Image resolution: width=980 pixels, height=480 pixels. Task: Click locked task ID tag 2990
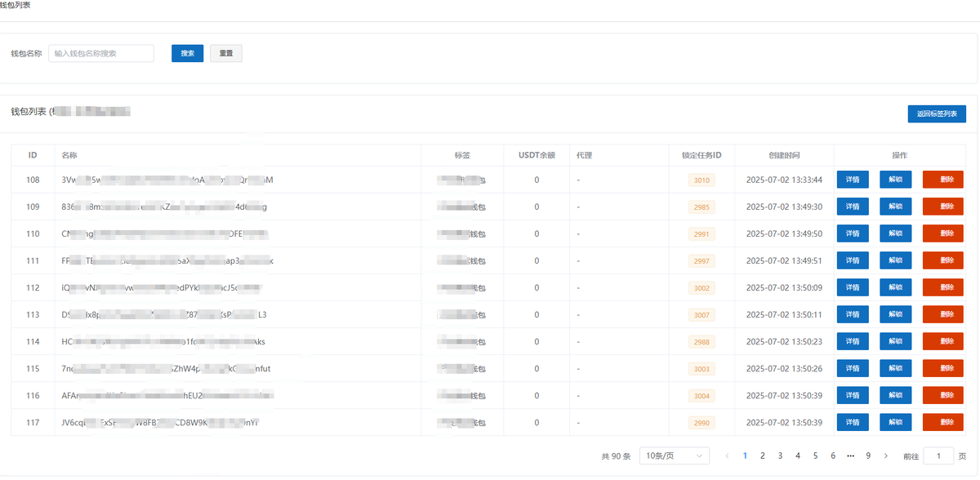coord(702,422)
